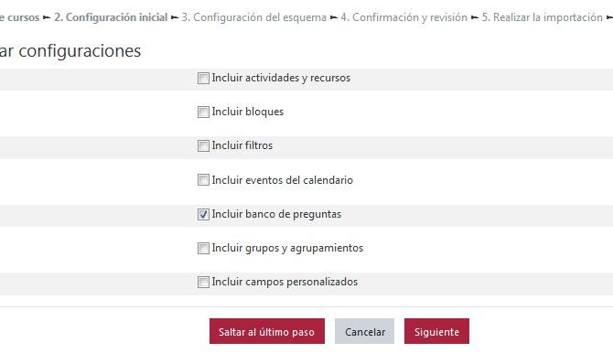Select step 5. Realizar la importación
The width and height of the screenshot is (613, 364).
(x=542, y=17)
